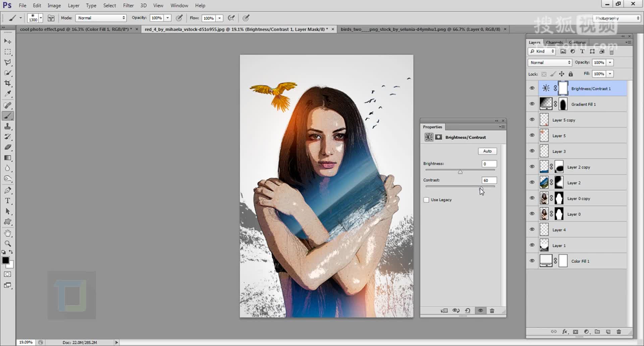Enable airbrush-style build-up icon
Image resolution: width=644 pixels, height=346 pixels.
231,18
